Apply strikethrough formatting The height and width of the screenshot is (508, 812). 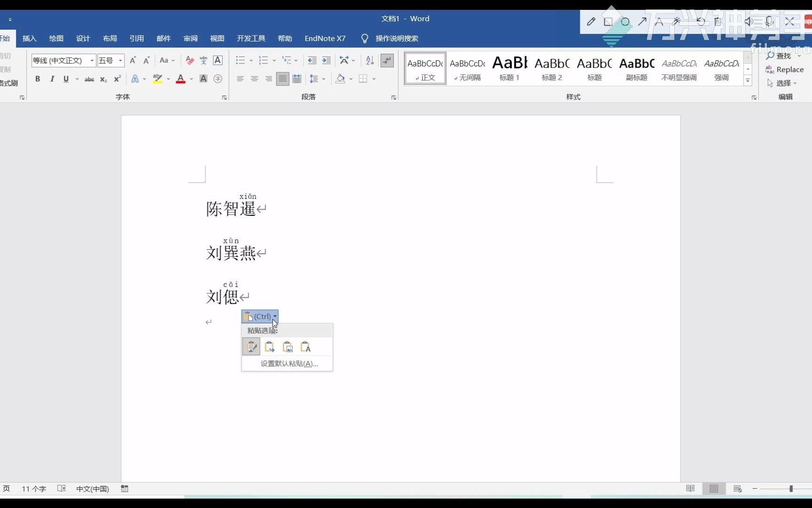click(89, 79)
